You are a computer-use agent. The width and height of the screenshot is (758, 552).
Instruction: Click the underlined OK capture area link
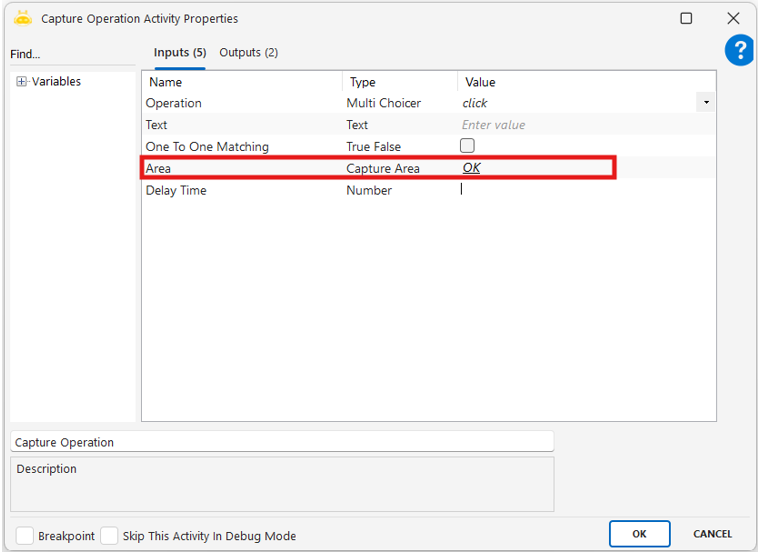[471, 168]
